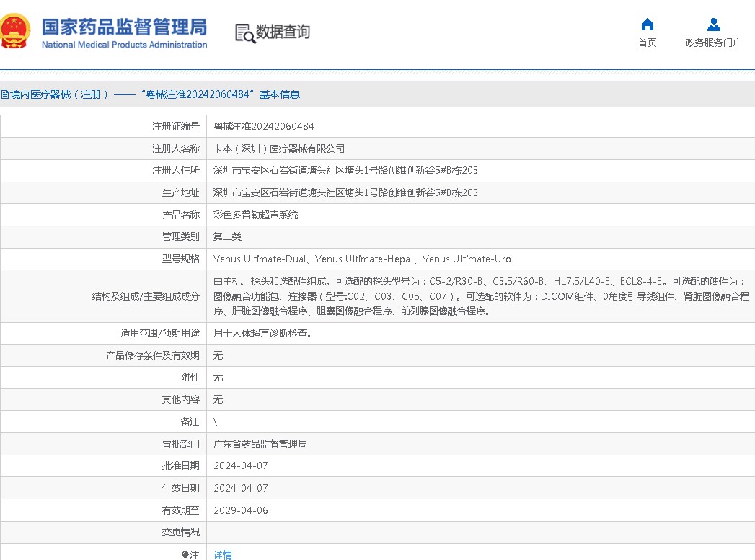Image resolution: width=755 pixels, height=560 pixels.
Task: Click the 适用范围/预期用途 field label
Action: coord(160,333)
